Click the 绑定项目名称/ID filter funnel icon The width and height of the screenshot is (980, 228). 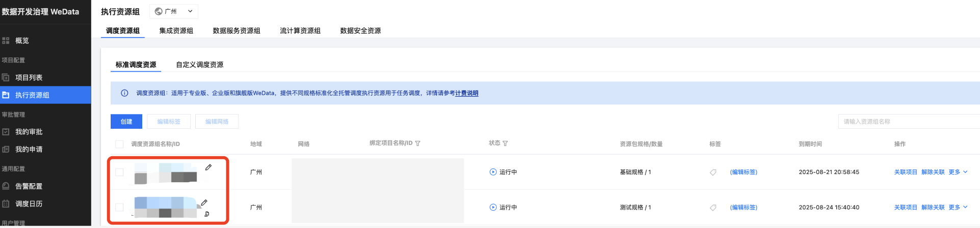[x=418, y=144]
